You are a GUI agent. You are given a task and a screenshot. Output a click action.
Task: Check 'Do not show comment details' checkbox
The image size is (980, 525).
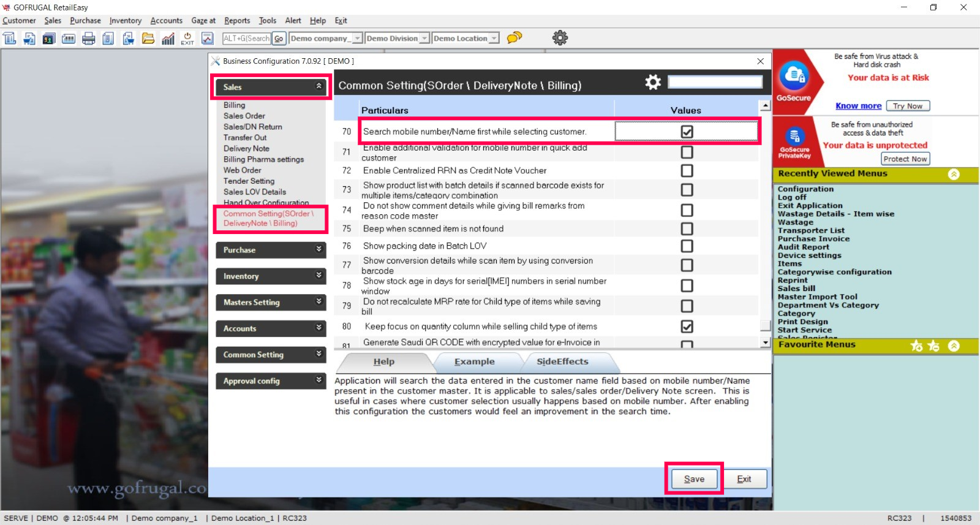687,210
